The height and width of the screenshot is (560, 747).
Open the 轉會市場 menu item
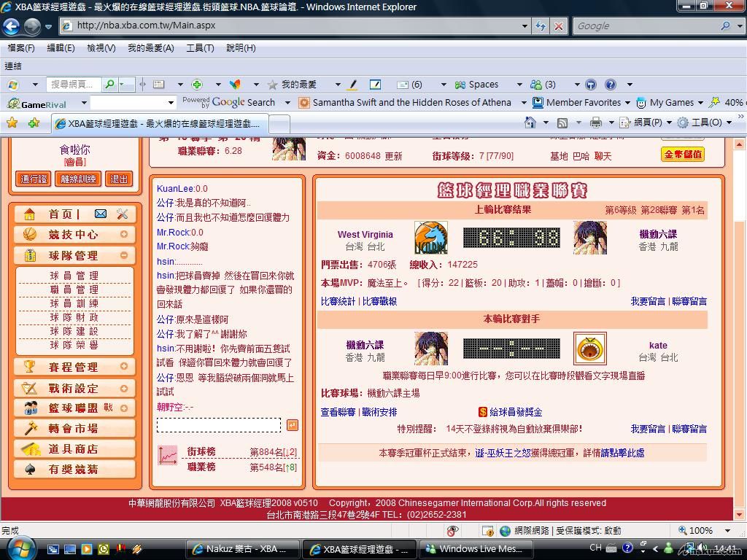point(75,429)
